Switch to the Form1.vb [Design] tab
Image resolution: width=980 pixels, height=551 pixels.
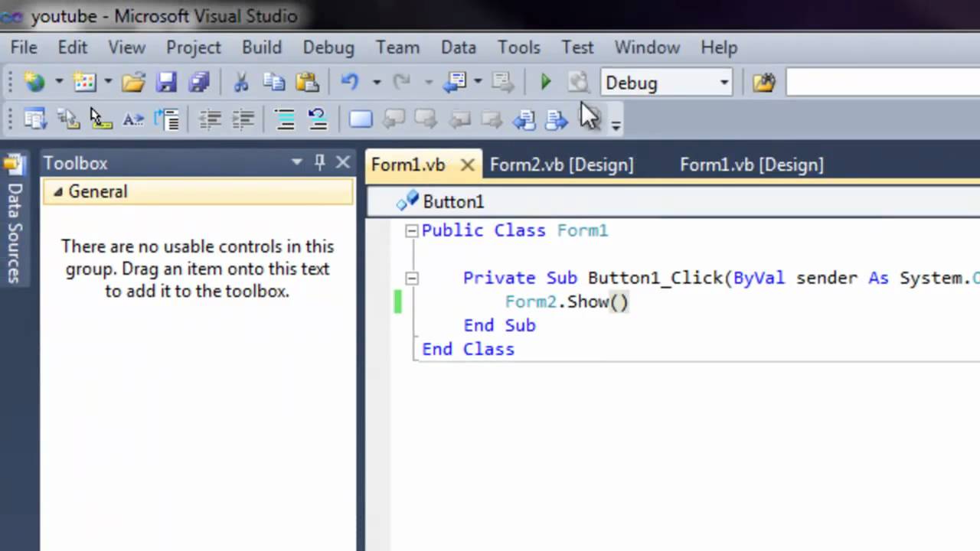pos(752,165)
